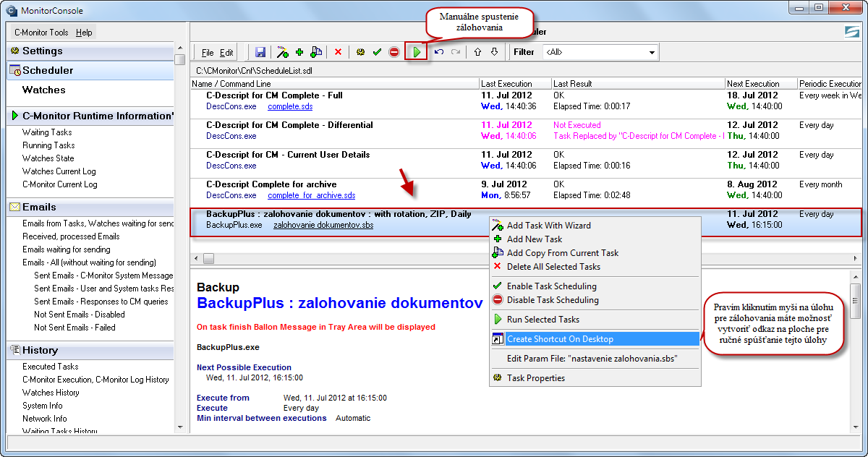Open the Filter dropdown showing <All>
868x457 pixels.
[600, 52]
